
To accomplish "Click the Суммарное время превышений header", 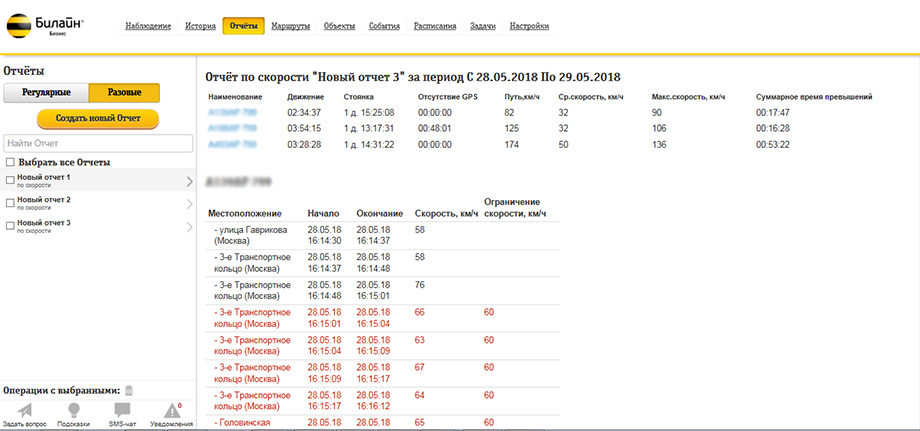I will (x=814, y=97).
